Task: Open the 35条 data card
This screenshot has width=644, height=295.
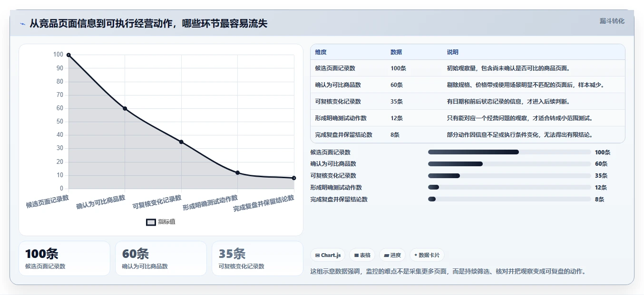Action: (x=257, y=258)
